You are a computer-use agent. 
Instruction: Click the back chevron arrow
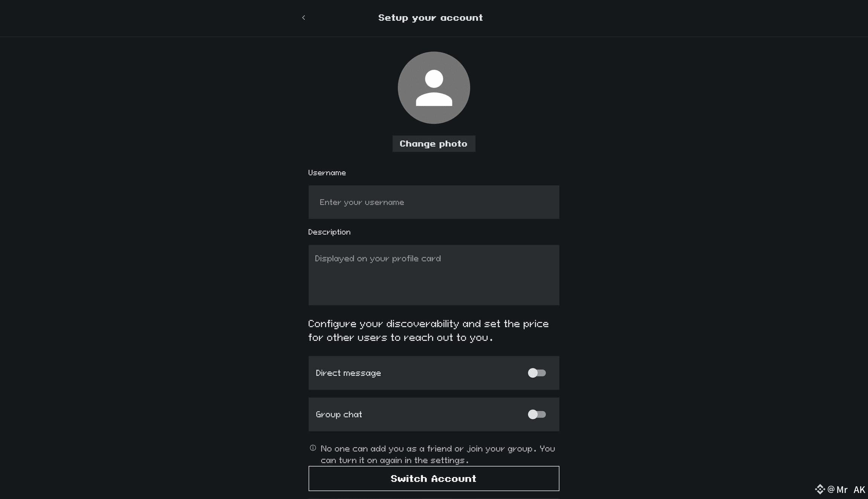(304, 18)
